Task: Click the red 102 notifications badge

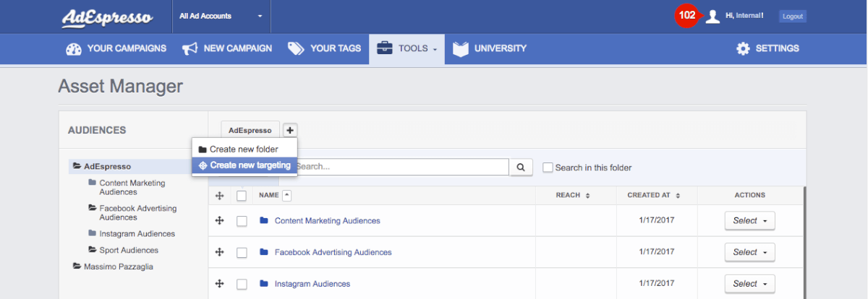Action: click(x=686, y=16)
